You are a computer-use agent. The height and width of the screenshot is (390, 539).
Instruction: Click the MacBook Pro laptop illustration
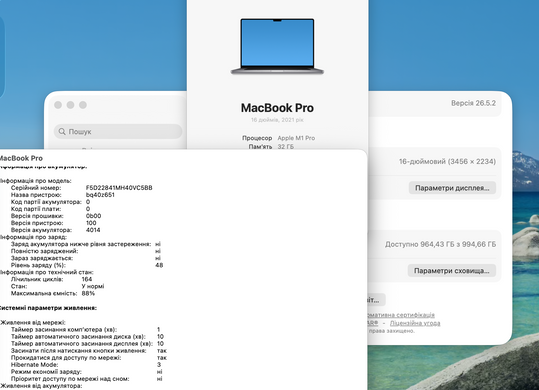(277, 46)
